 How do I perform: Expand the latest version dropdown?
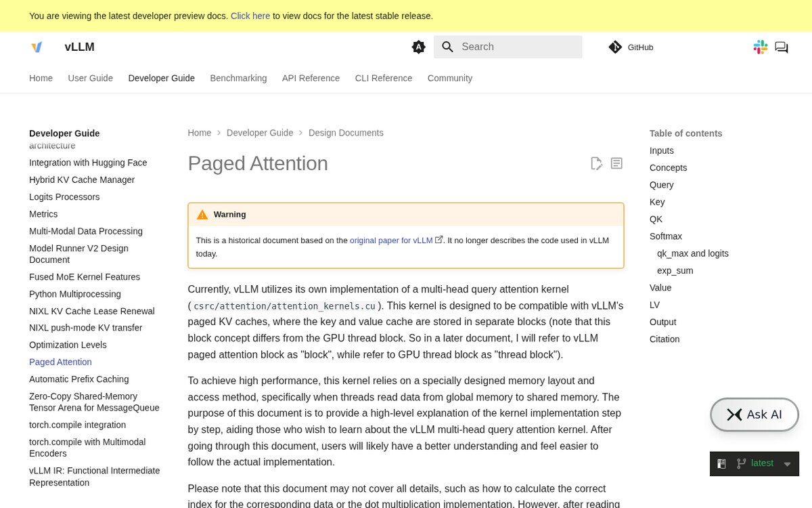coord(754,463)
